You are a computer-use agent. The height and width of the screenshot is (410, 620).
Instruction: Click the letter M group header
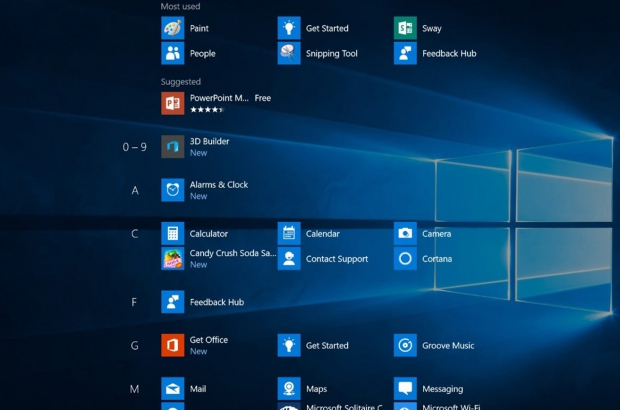tap(134, 389)
